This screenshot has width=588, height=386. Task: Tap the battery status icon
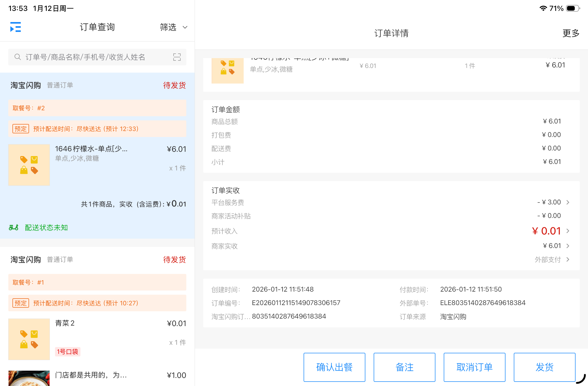click(573, 8)
